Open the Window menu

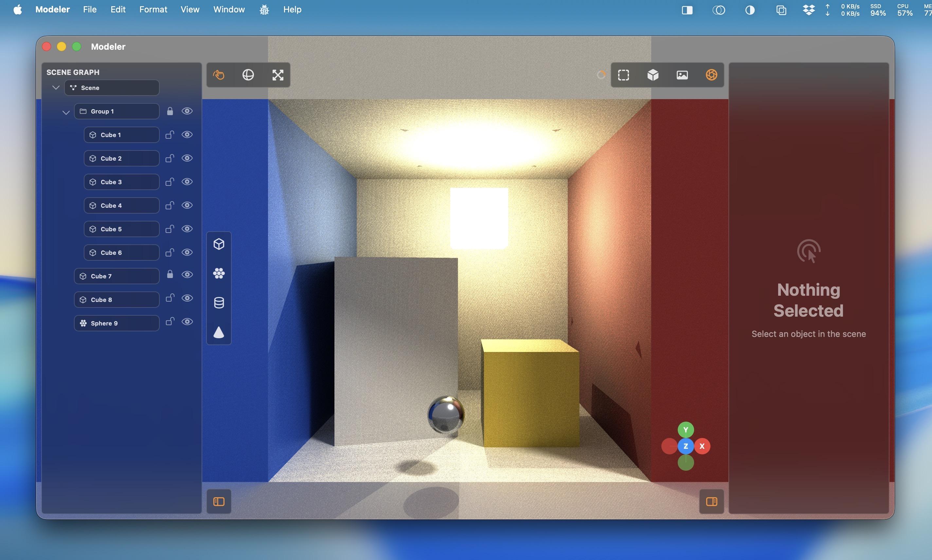coord(229,9)
